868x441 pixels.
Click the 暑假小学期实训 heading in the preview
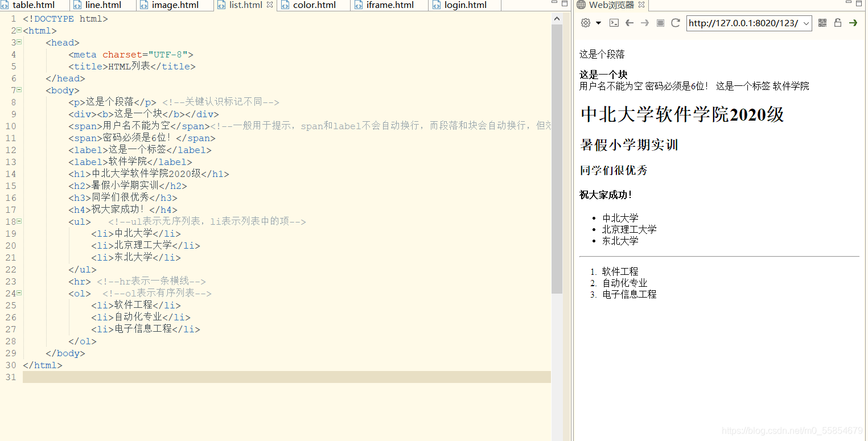point(629,145)
